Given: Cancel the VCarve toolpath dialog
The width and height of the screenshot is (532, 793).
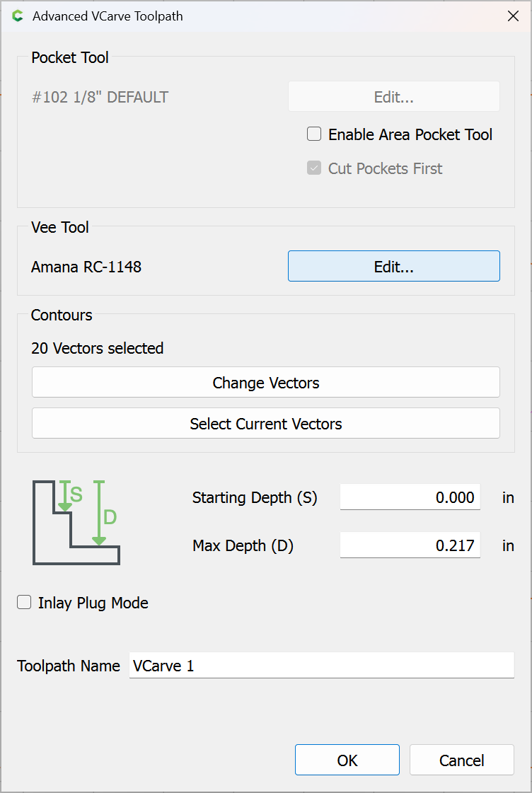Looking at the screenshot, I should tap(461, 760).
